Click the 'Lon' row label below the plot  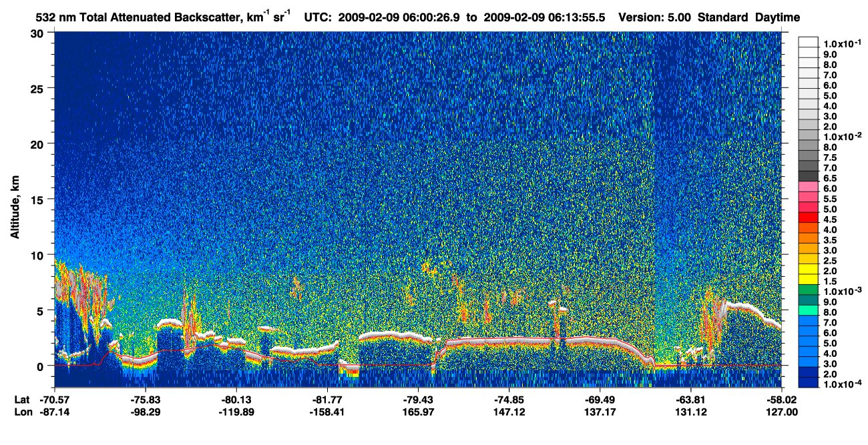[22, 412]
